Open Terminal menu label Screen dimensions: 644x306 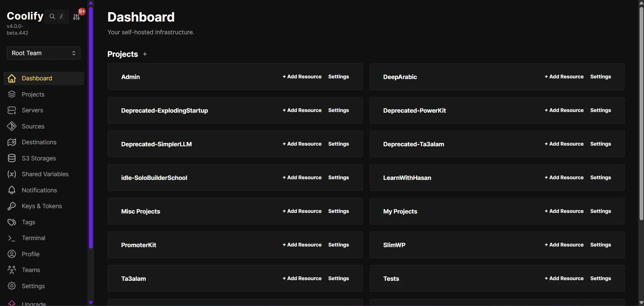tap(34, 238)
